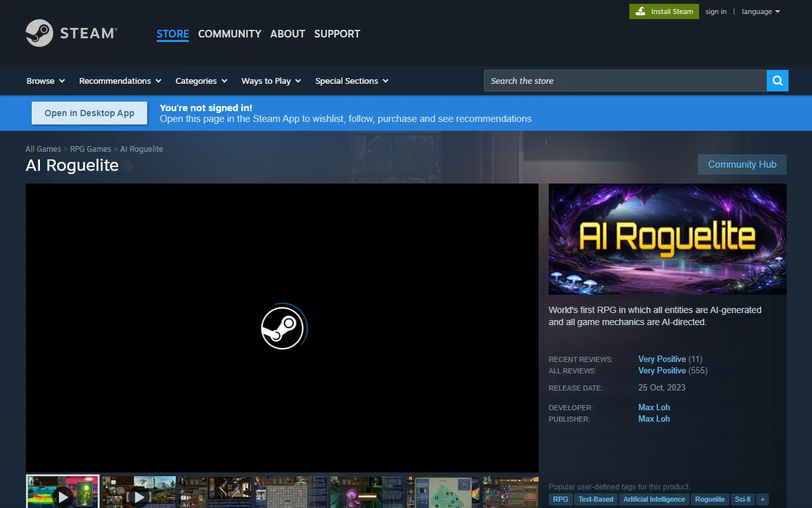Expand the language selector dropdown
Image resolution: width=812 pixels, height=508 pixels.
click(761, 11)
